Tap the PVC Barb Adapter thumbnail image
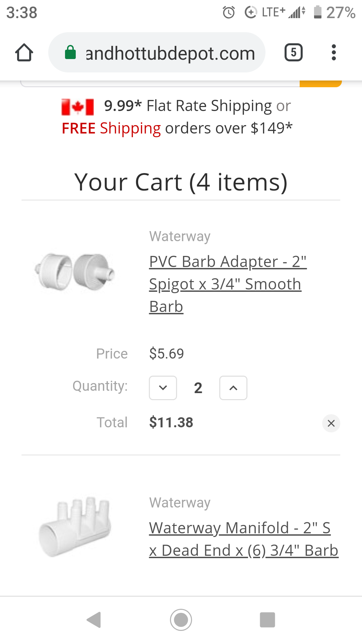This screenshot has height=644, width=362. (x=74, y=272)
